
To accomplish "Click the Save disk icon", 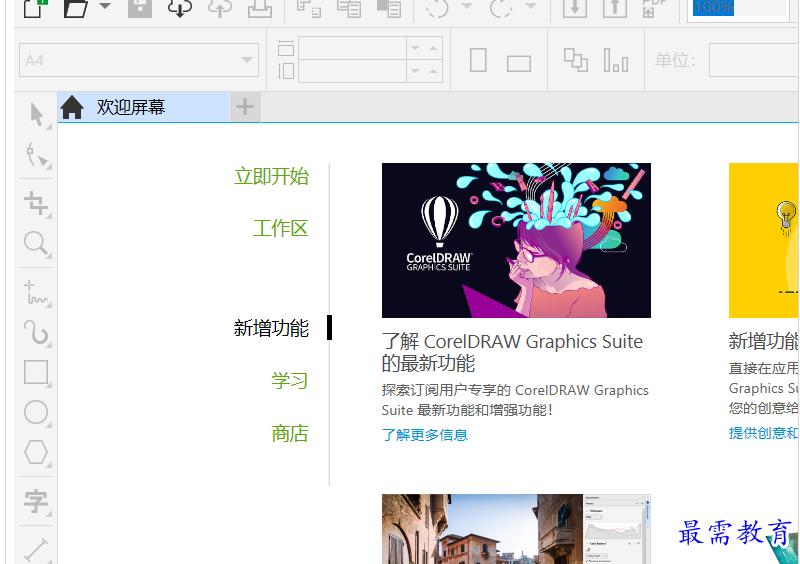I will [140, 8].
